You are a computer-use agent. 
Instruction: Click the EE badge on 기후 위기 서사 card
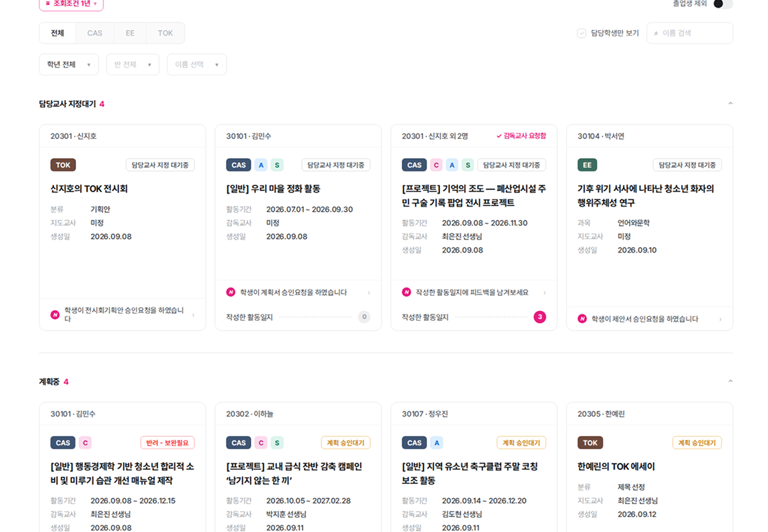click(587, 165)
